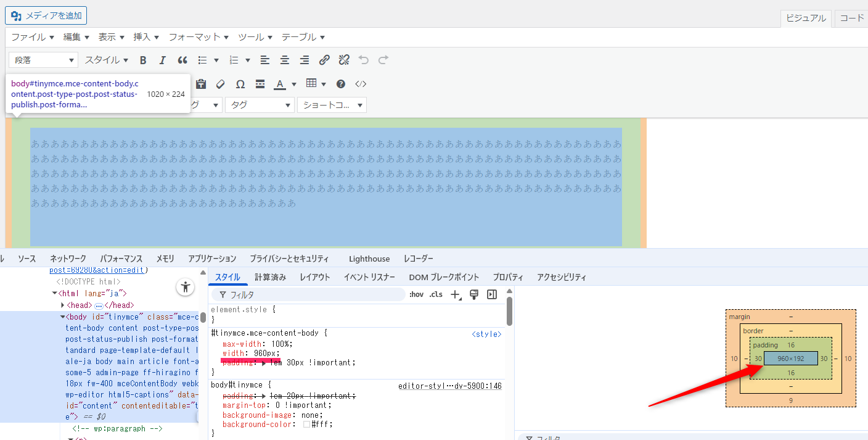This screenshot has width=868, height=440.
Task: Focus the フィルタ styles filter field
Action: click(x=308, y=295)
